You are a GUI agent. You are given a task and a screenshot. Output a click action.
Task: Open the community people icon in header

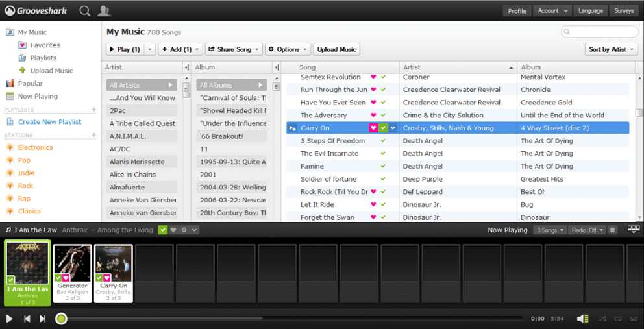point(104,10)
